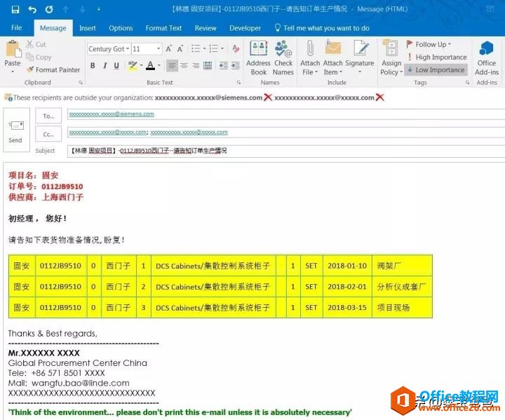505x420 pixels.
Task: Increase paragraph indent
Action: 236,66
